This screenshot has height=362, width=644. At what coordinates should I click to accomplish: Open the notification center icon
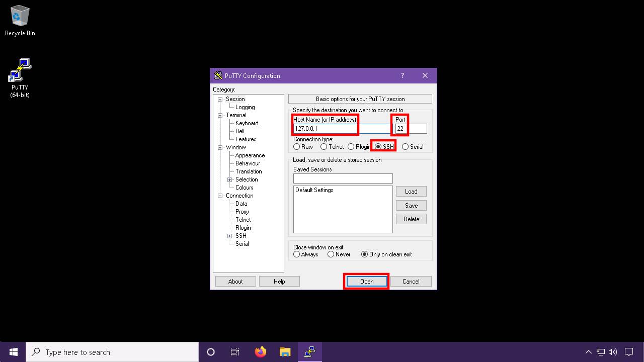pos(629,352)
